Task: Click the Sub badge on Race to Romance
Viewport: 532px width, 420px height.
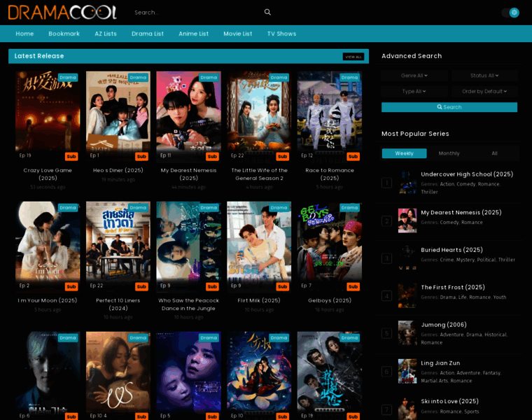Action: point(353,156)
